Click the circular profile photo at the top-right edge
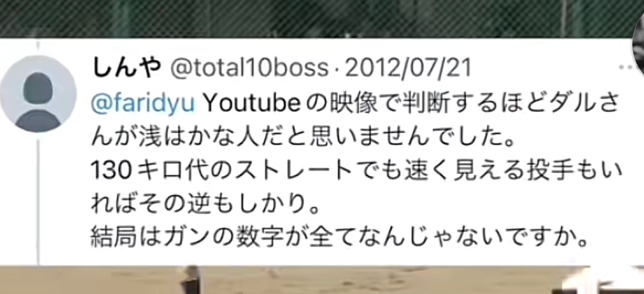Screen dimensions: 644x294 pyautogui.click(x=638, y=45)
